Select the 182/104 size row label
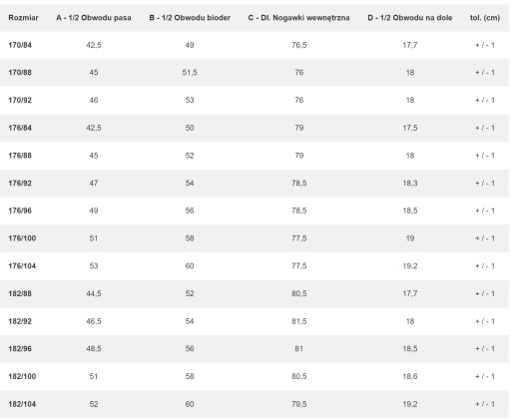Image resolution: width=511 pixels, height=420 pixels. point(22,404)
